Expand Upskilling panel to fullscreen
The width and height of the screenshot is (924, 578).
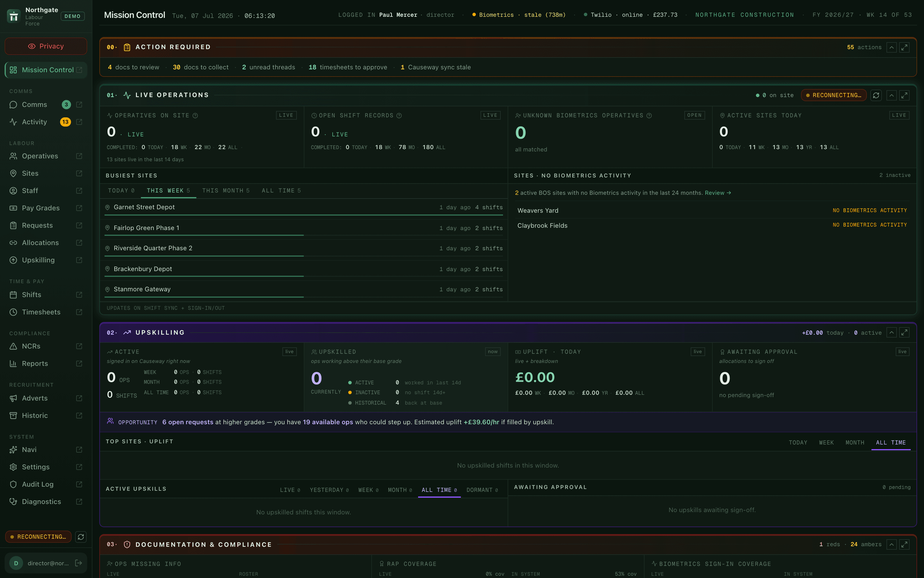tap(904, 333)
